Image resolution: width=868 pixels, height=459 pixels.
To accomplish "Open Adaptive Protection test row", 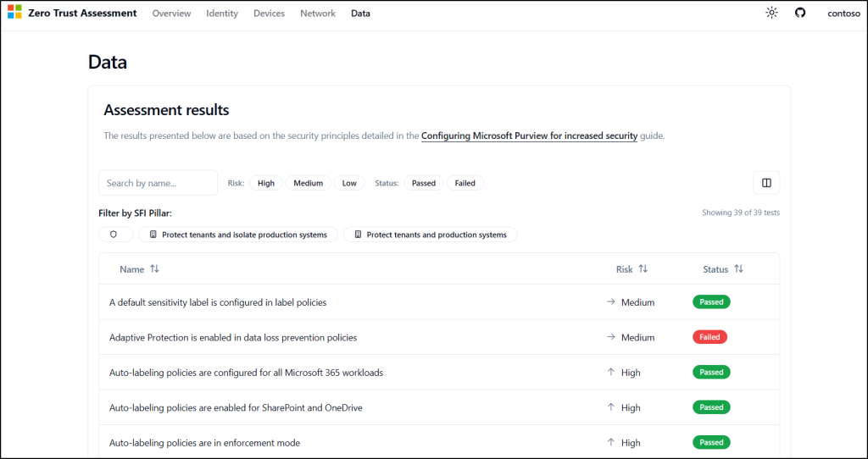I will [x=439, y=337].
